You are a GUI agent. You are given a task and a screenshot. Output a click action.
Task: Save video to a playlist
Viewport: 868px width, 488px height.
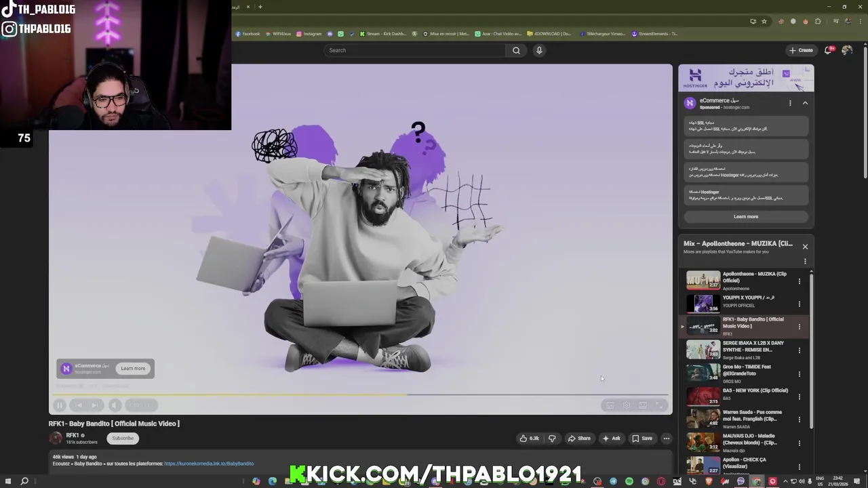[x=642, y=439]
